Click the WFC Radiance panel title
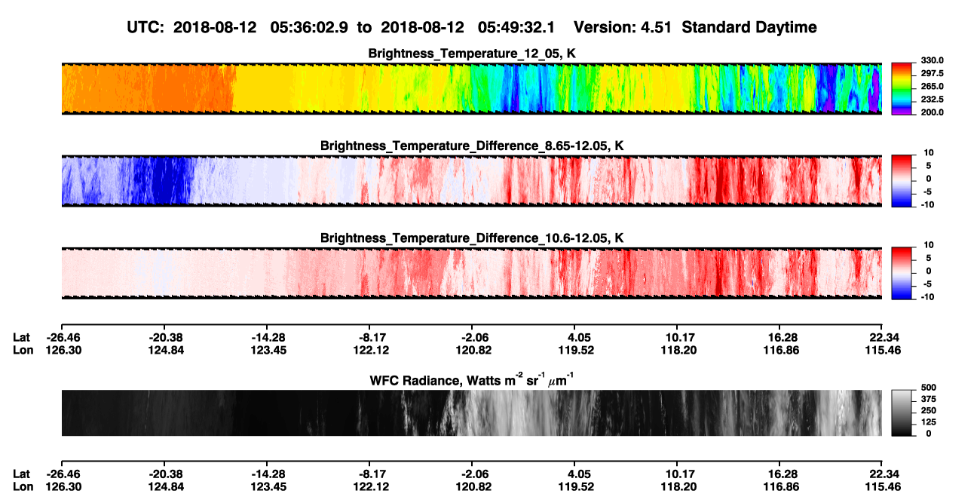 tap(472, 379)
